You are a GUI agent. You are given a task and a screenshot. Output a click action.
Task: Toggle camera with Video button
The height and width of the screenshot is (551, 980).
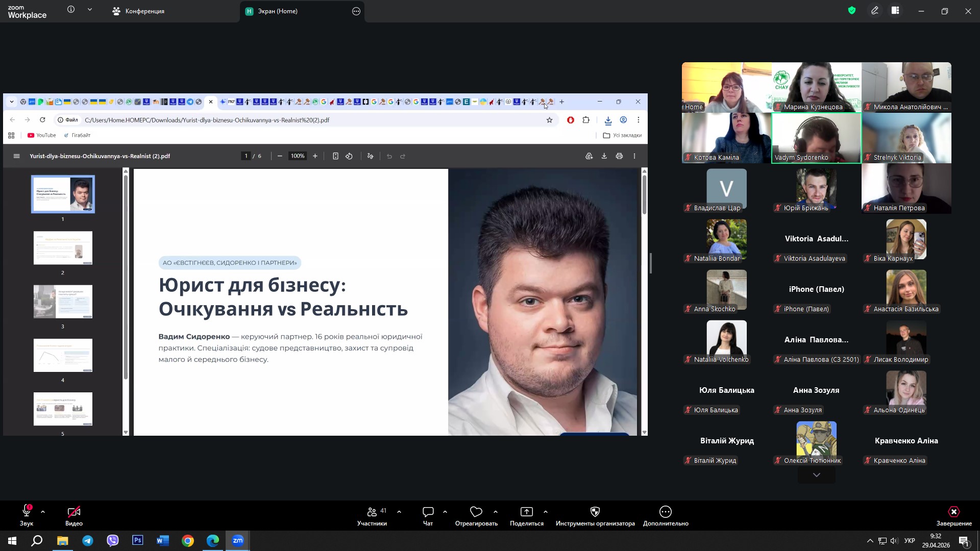73,512
